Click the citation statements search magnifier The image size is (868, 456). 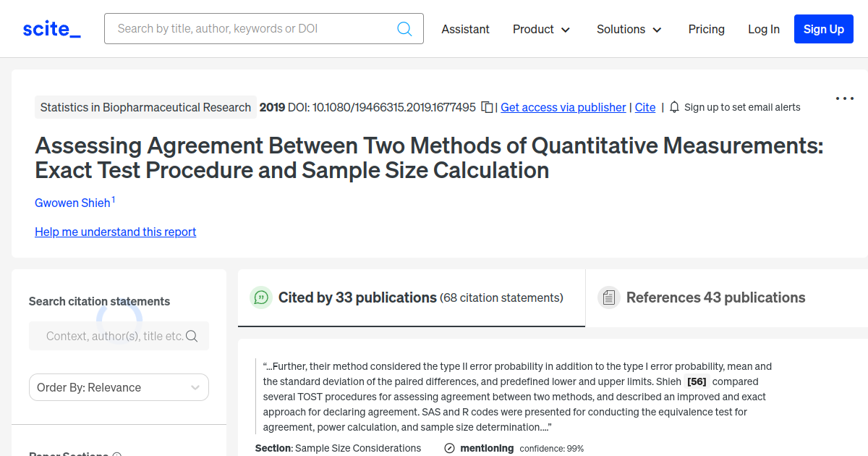click(192, 336)
